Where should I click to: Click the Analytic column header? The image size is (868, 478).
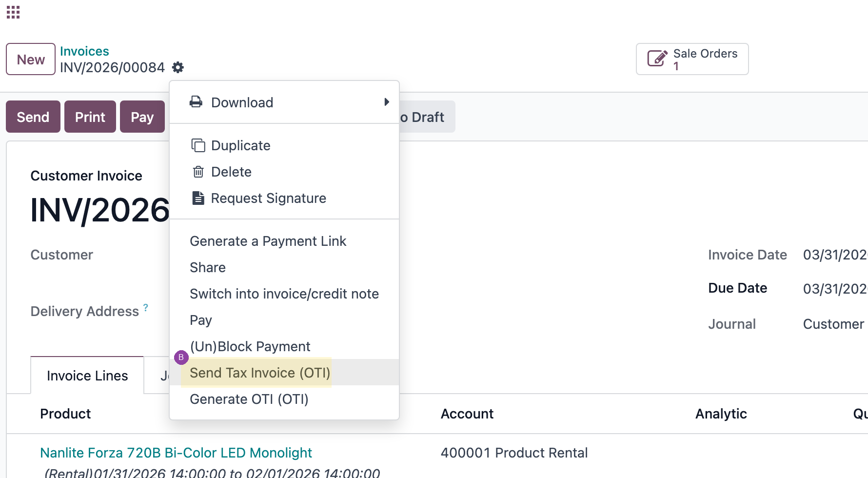coord(721,414)
